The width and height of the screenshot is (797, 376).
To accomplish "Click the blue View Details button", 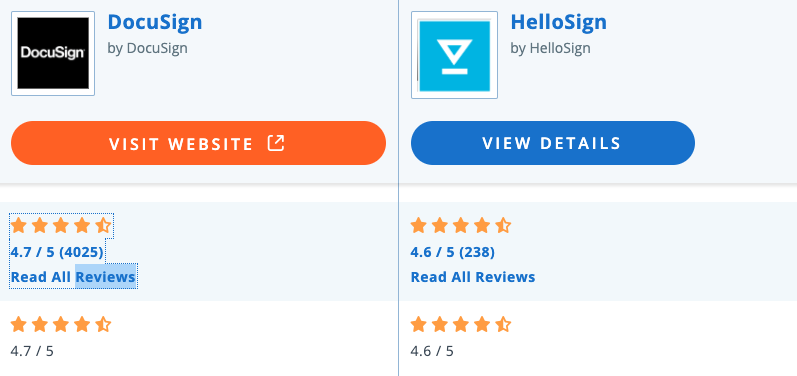I will coord(553,143).
